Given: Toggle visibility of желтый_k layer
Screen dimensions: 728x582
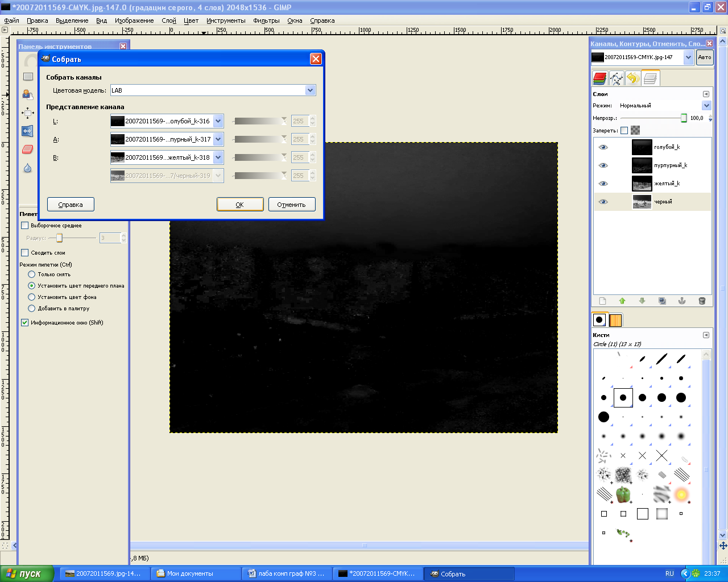Looking at the screenshot, I should [603, 184].
